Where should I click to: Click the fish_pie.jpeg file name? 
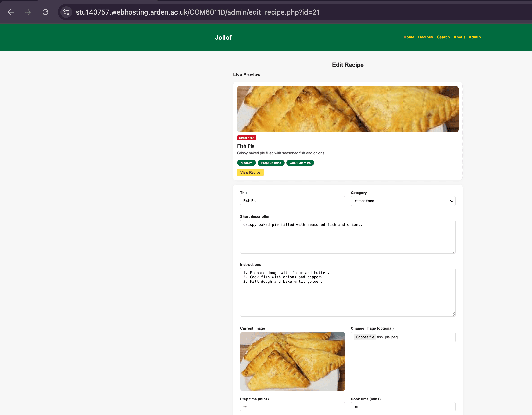tap(387, 337)
